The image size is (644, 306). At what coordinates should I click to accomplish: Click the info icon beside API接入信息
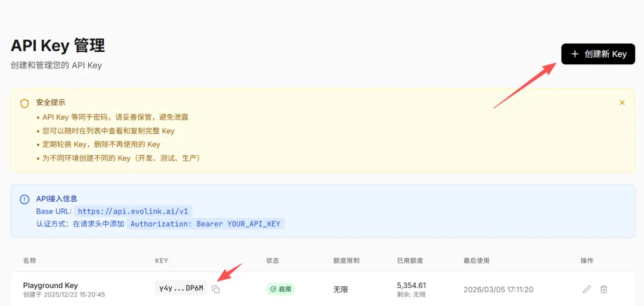[24, 199]
